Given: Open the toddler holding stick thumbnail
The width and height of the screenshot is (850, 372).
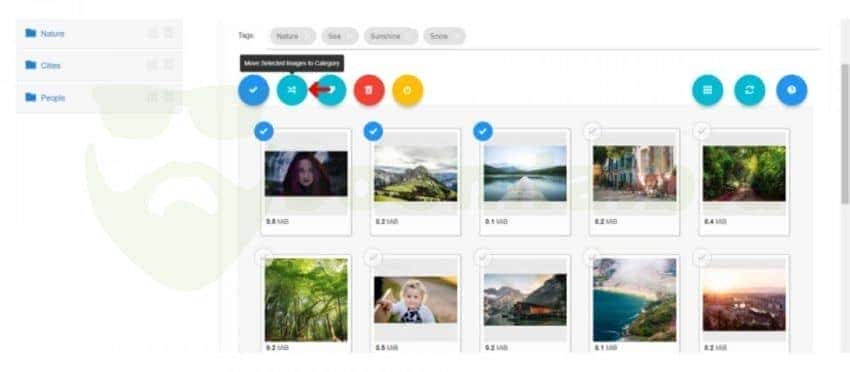Looking at the screenshot, I should pos(416,300).
